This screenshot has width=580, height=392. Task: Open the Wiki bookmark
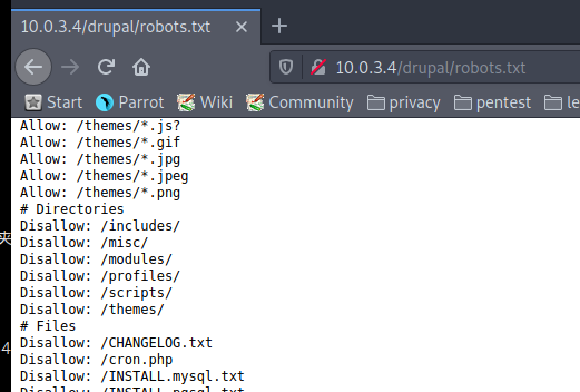(x=204, y=102)
